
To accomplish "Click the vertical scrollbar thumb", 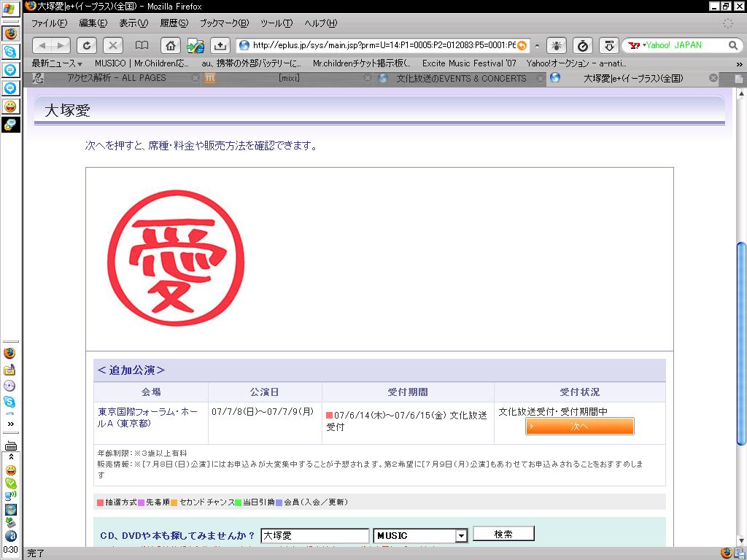I will click(741, 344).
